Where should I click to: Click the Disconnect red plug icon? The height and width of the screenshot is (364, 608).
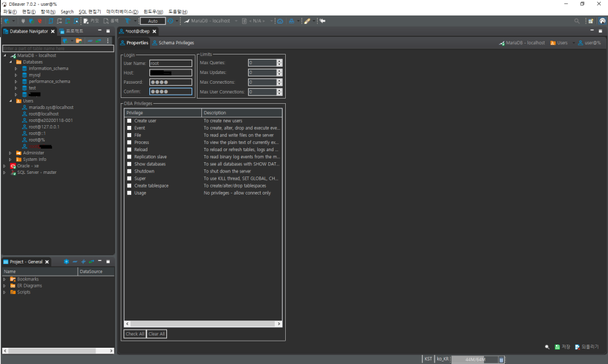40,21
